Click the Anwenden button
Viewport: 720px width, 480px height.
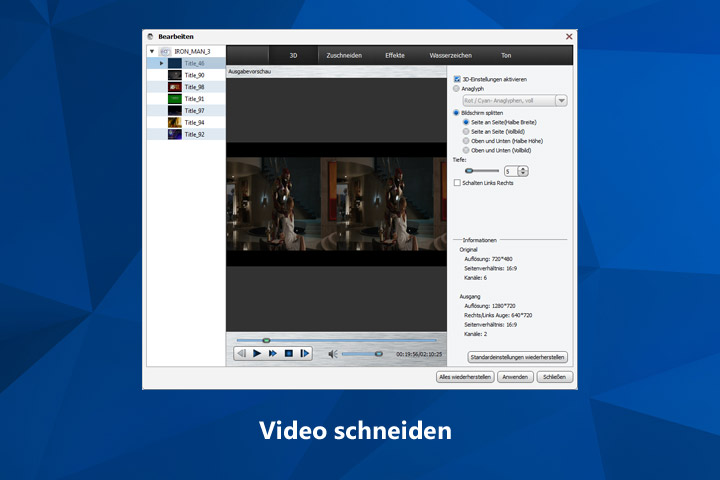(515, 377)
